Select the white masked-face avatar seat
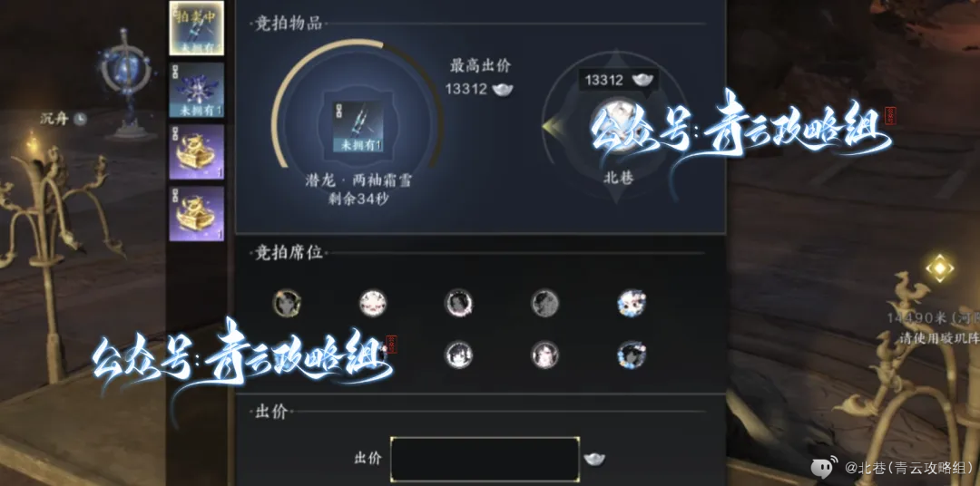 tap(373, 303)
